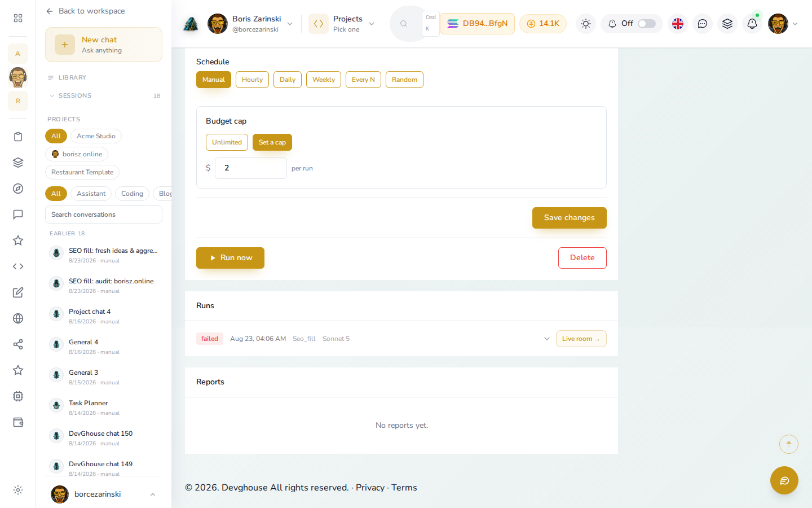Click the search magnifier in top bar

[x=404, y=24]
